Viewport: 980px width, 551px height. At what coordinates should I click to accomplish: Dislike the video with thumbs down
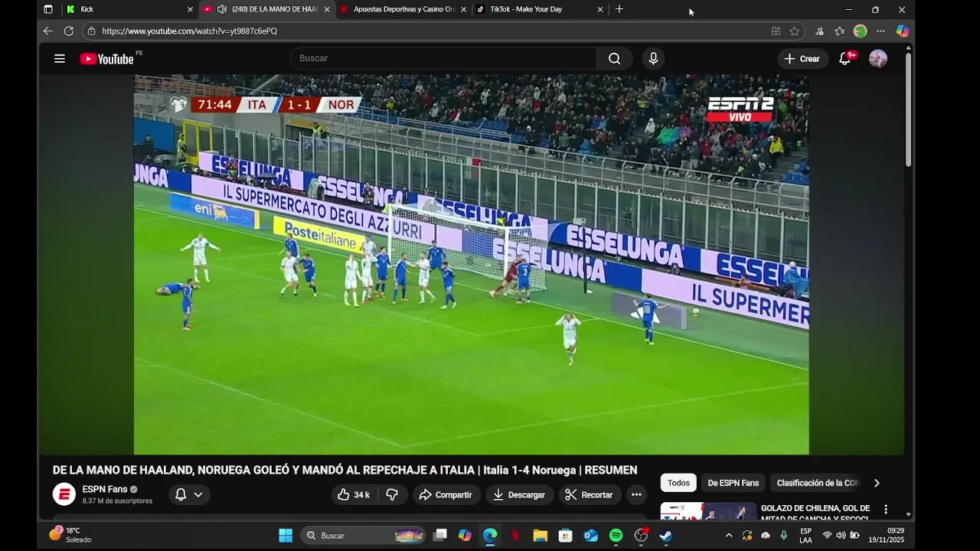point(392,495)
